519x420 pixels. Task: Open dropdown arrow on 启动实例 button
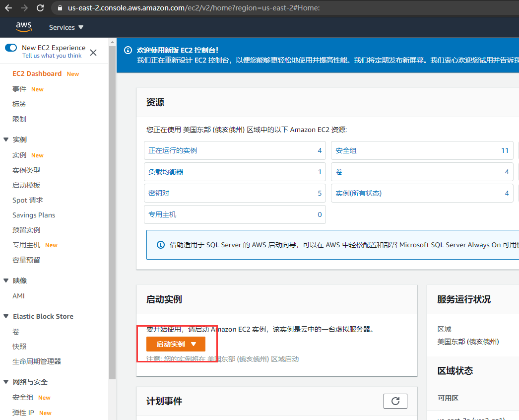tap(194, 344)
